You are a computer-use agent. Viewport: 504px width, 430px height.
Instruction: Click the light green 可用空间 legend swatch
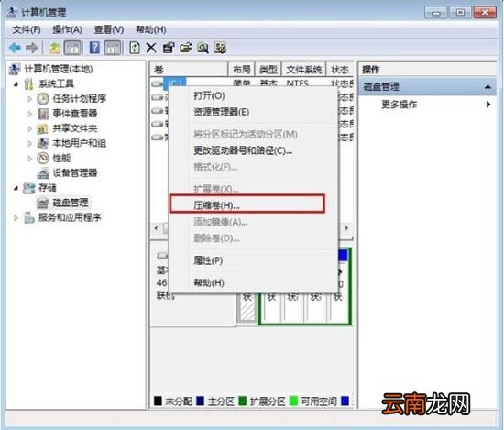coord(294,401)
